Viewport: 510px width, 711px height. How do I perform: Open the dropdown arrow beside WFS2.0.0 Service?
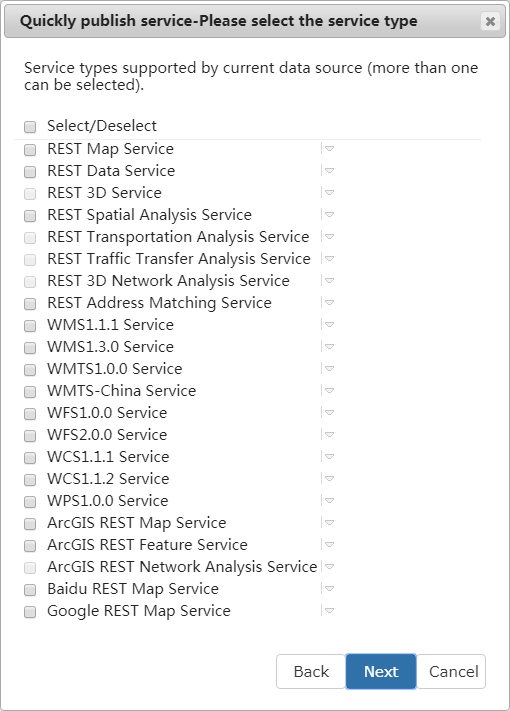[x=330, y=434]
